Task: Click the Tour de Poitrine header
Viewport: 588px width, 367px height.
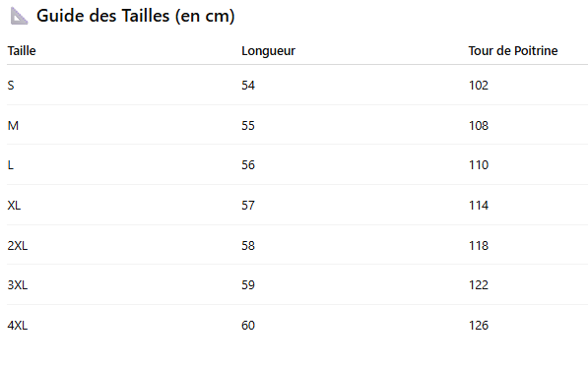Action: point(513,50)
